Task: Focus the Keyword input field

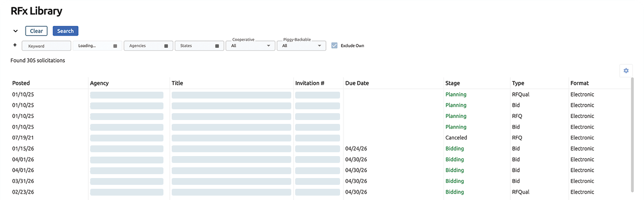Action: [46, 46]
